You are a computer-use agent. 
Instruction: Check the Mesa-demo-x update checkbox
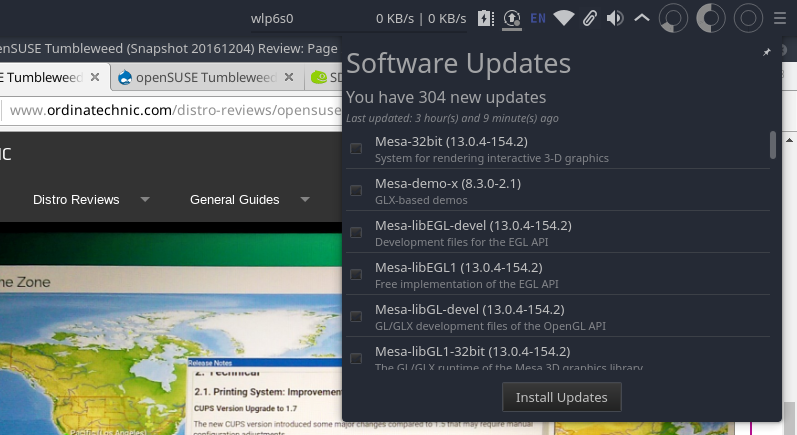click(x=356, y=191)
